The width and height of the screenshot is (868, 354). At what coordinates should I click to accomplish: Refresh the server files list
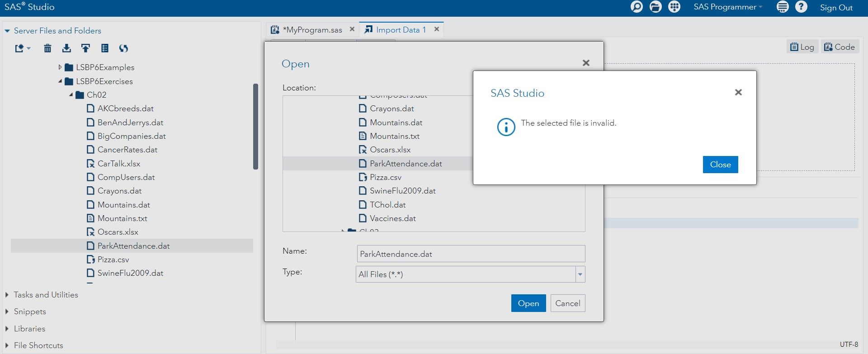[x=123, y=48]
